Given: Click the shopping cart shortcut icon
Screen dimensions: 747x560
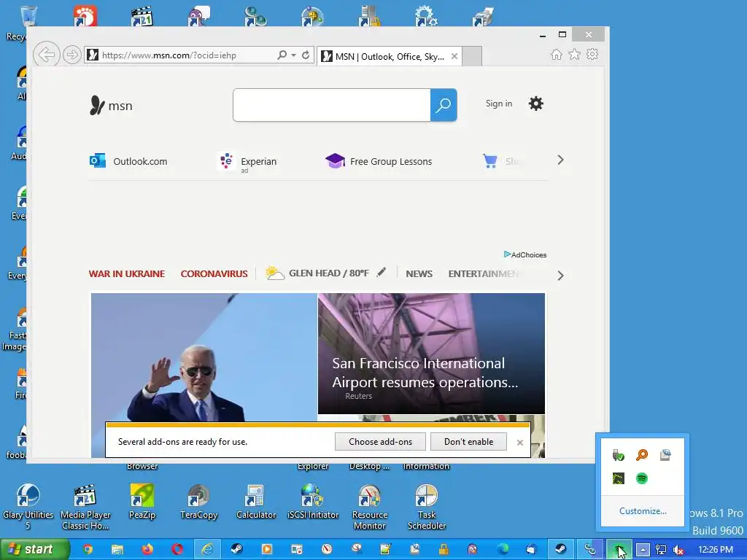Looking at the screenshot, I should point(489,161).
